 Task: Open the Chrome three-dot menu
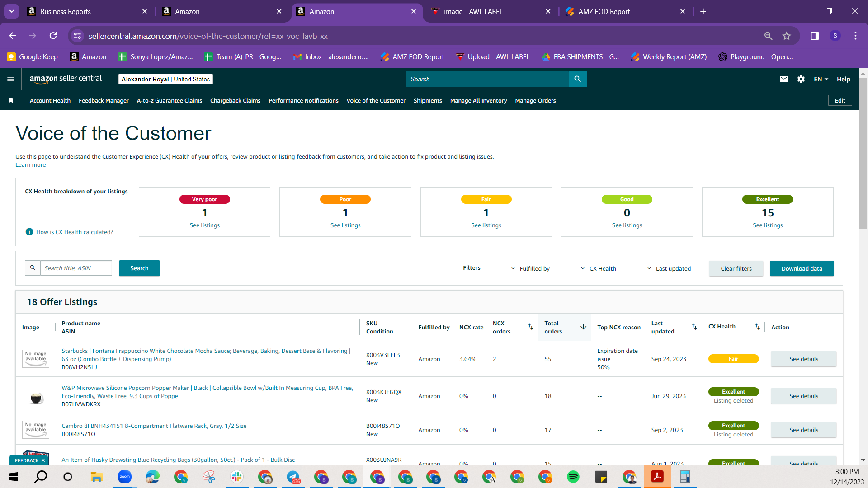855,36
